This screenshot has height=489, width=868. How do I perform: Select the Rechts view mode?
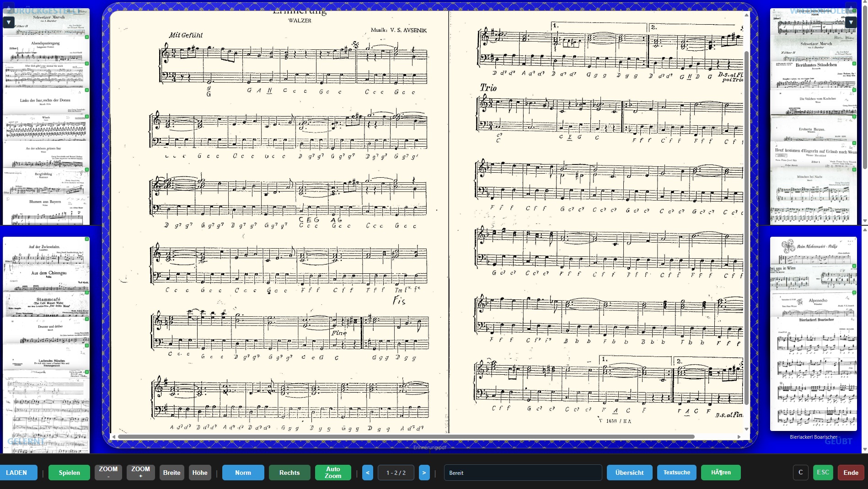(289, 473)
